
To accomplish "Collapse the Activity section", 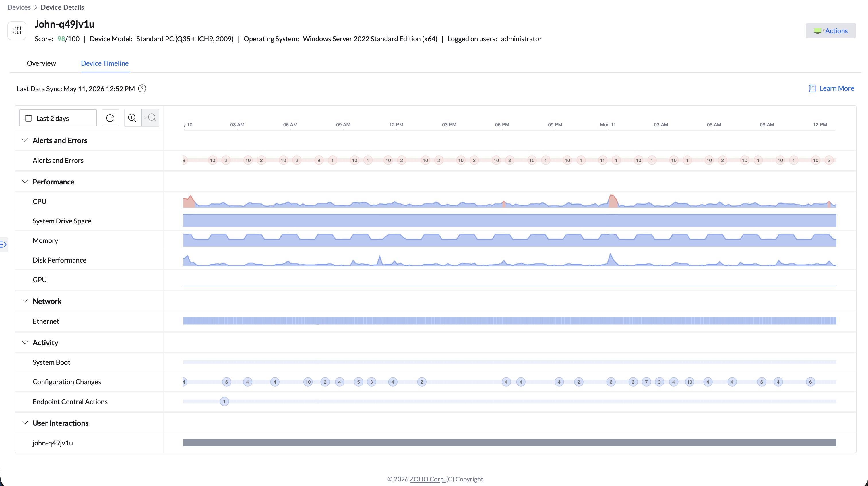I will [25, 342].
